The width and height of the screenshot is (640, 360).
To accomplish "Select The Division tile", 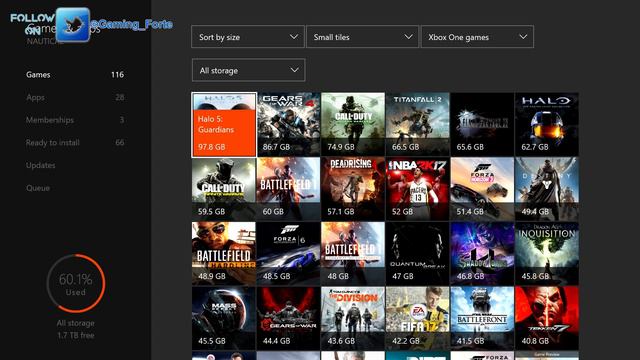I will pos(353,318).
